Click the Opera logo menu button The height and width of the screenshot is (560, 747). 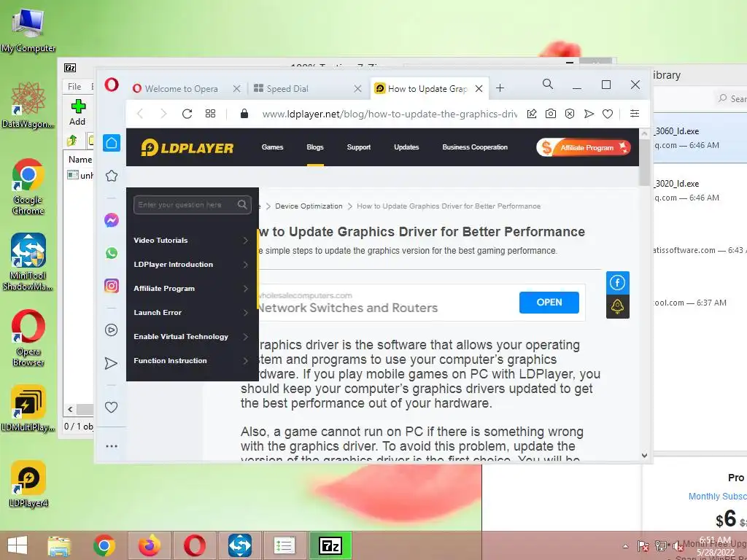(112, 85)
